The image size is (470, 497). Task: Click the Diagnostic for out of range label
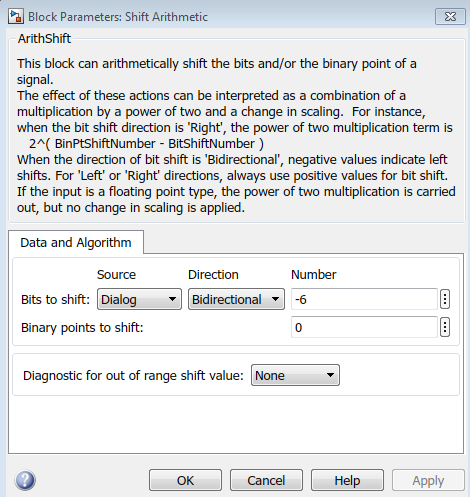click(x=133, y=376)
